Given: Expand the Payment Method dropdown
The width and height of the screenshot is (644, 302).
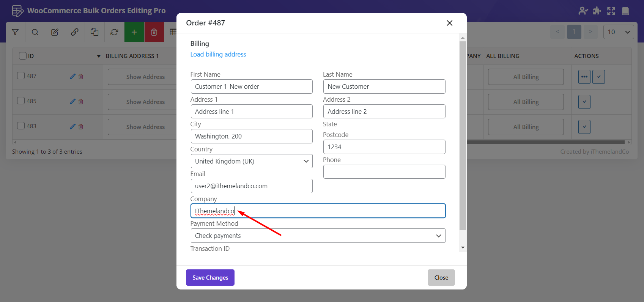Looking at the screenshot, I should pos(318,236).
